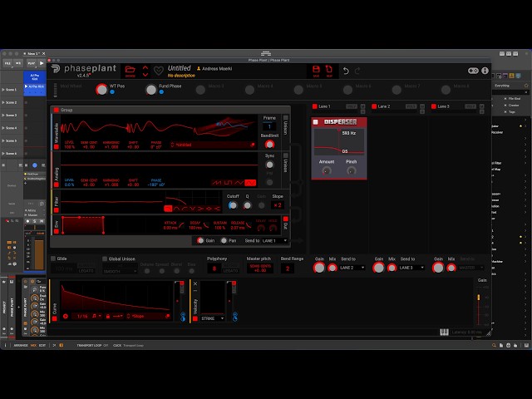Toggle Lane 3 enable red square

point(434,106)
